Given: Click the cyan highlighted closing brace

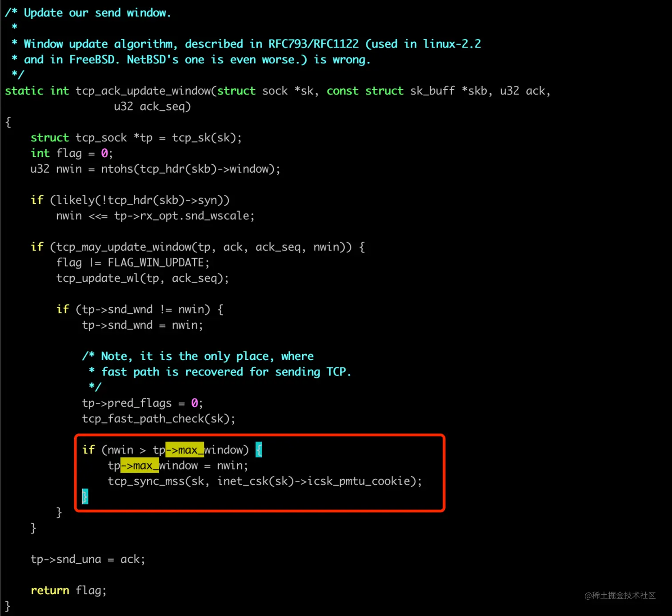Looking at the screenshot, I should [85, 497].
